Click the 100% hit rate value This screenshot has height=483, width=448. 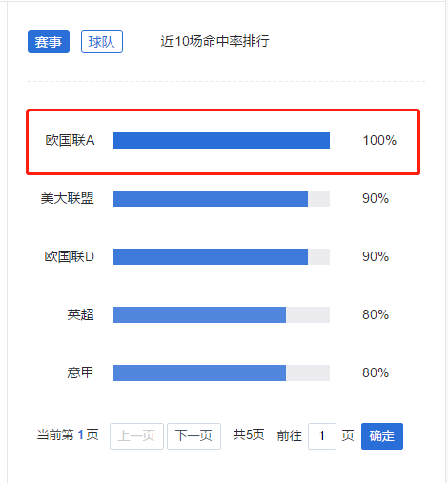coord(379,140)
